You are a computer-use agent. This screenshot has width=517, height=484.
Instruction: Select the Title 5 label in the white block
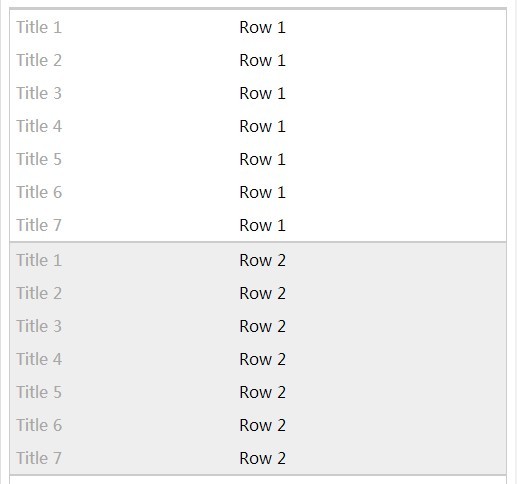pyautogui.click(x=39, y=159)
